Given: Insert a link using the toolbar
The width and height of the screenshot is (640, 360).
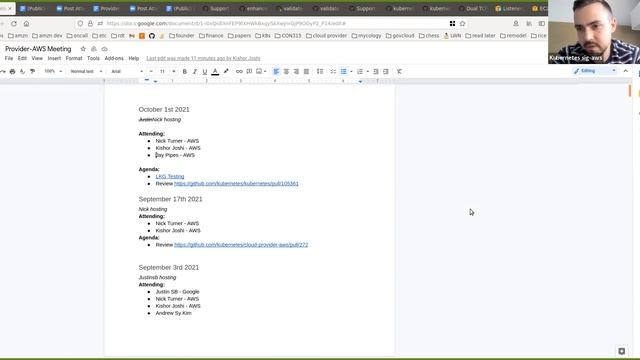Looking at the screenshot, I should 239,71.
